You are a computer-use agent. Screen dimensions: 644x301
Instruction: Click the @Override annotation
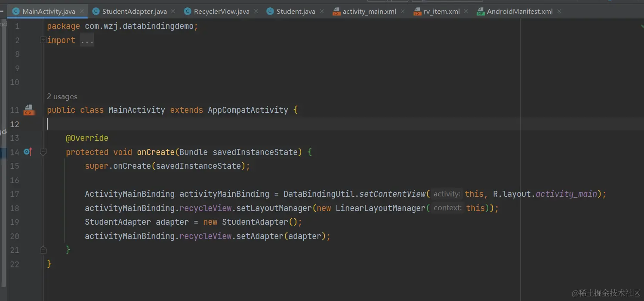click(87, 138)
